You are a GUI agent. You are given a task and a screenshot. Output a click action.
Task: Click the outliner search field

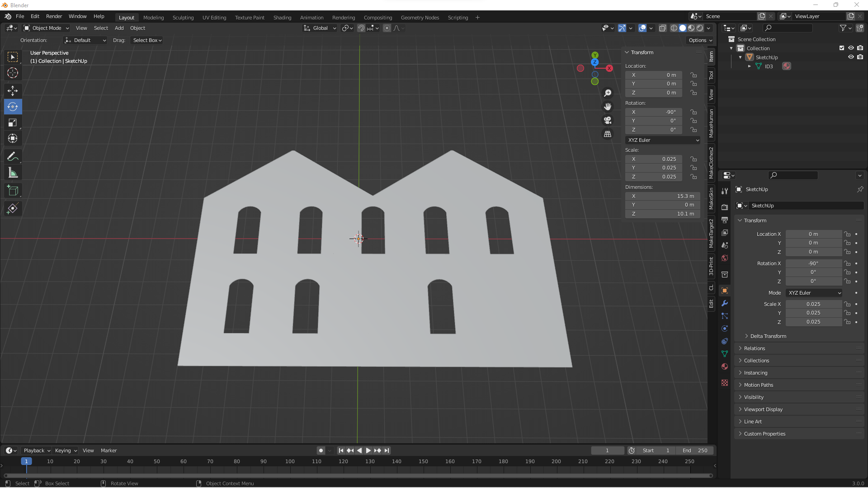(x=788, y=28)
